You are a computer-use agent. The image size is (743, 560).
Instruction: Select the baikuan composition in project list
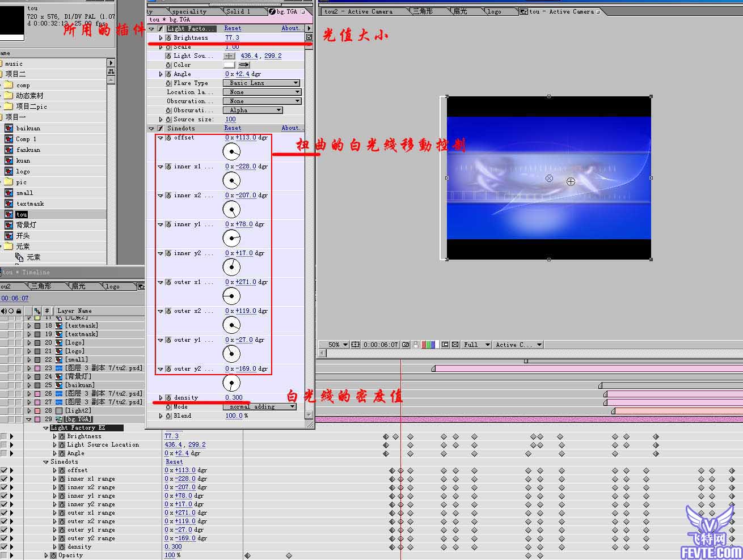pyautogui.click(x=28, y=129)
